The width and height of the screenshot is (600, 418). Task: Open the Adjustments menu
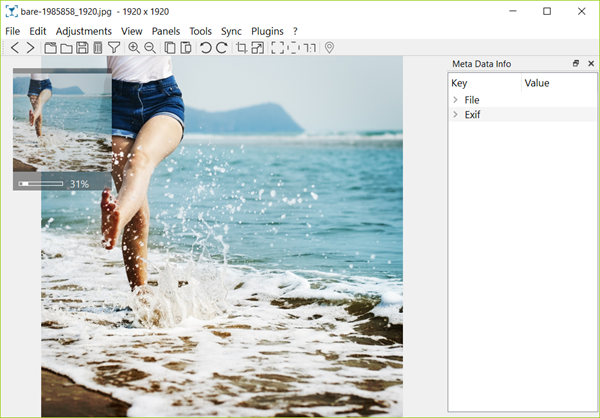coord(84,31)
